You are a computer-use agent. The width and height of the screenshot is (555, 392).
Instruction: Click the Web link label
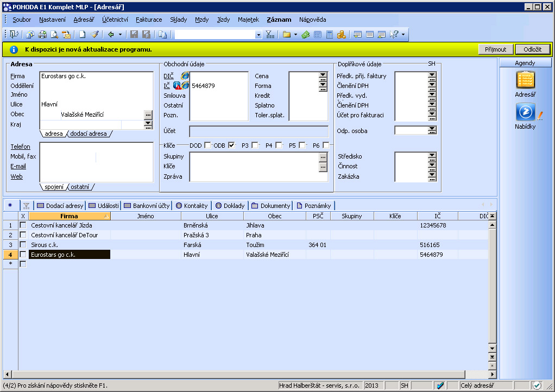point(16,176)
